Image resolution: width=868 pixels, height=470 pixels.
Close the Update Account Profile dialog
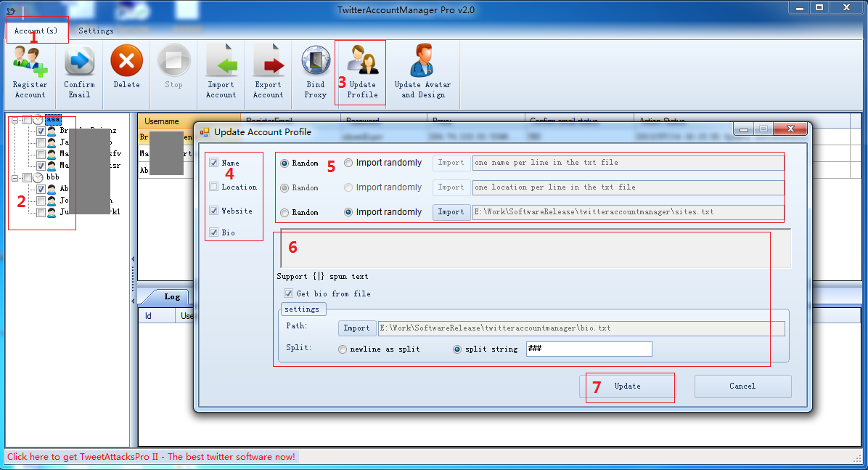tap(790, 129)
